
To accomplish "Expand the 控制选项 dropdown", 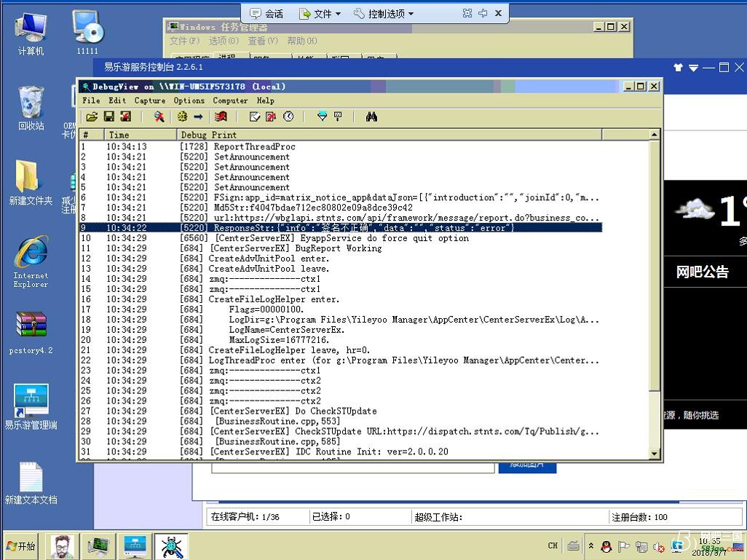I will coord(384,13).
